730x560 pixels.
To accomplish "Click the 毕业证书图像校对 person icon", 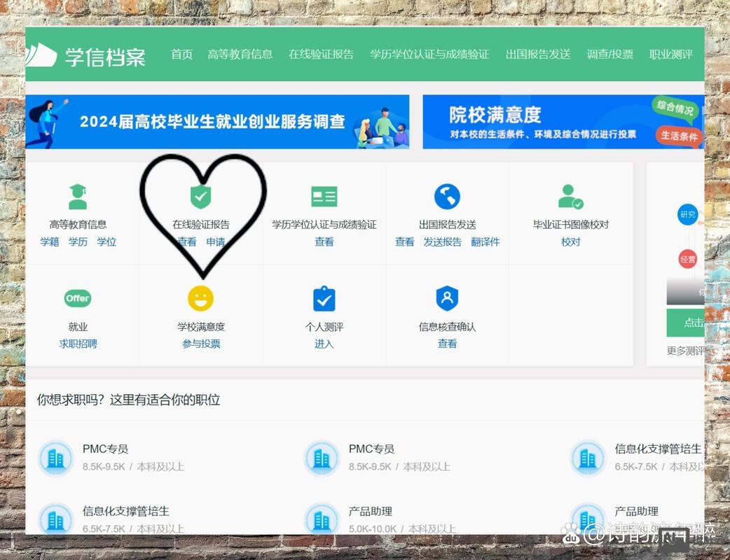I will (570, 196).
